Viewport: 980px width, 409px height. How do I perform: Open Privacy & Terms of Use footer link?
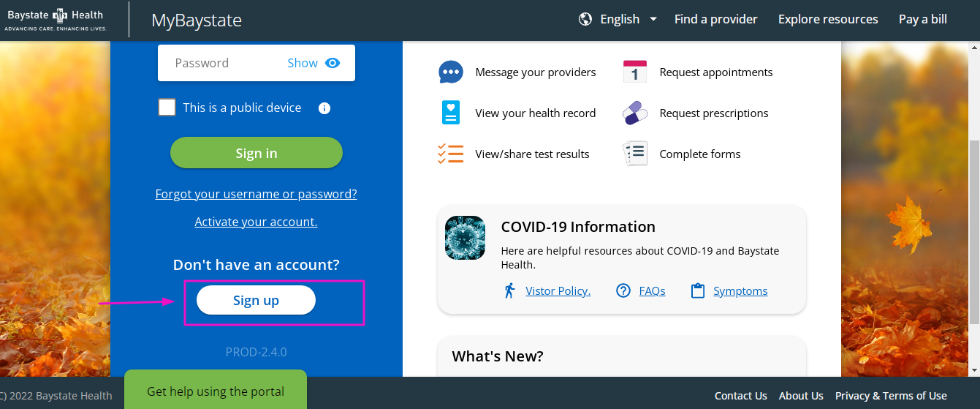(891, 396)
